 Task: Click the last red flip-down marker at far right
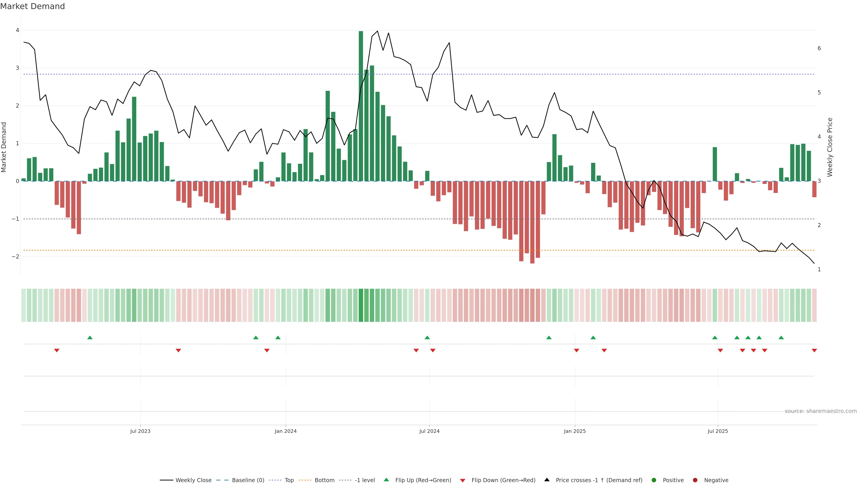[814, 351]
